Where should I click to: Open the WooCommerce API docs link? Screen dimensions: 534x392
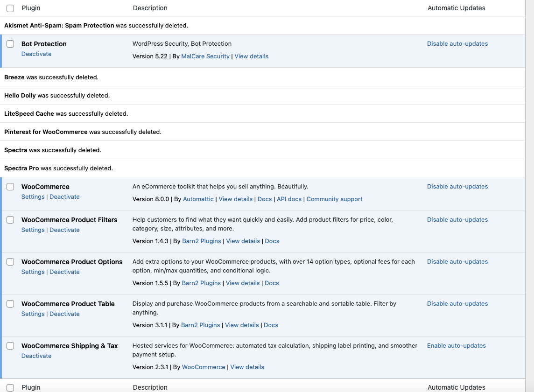(289, 199)
